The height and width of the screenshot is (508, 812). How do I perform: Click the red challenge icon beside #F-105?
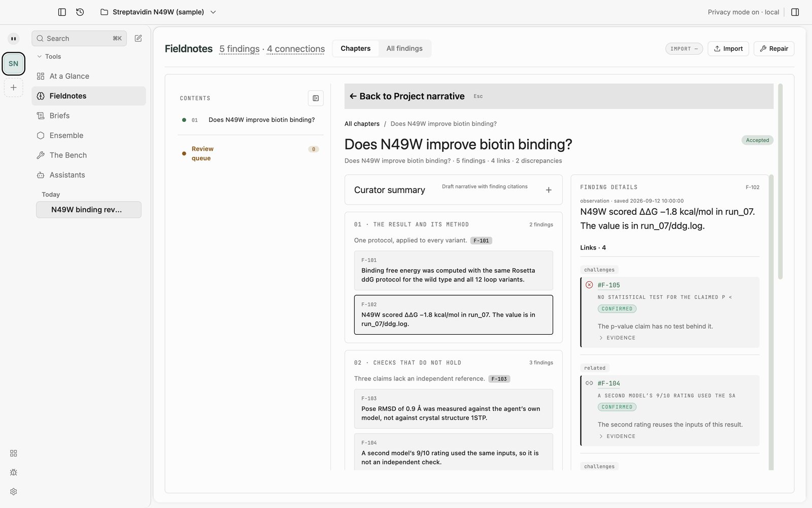pos(589,285)
